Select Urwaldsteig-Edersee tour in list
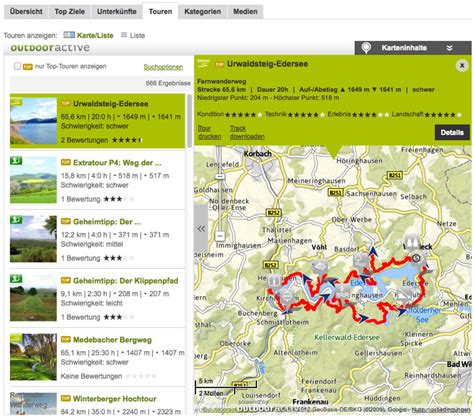474x419 pixels. click(x=97, y=121)
